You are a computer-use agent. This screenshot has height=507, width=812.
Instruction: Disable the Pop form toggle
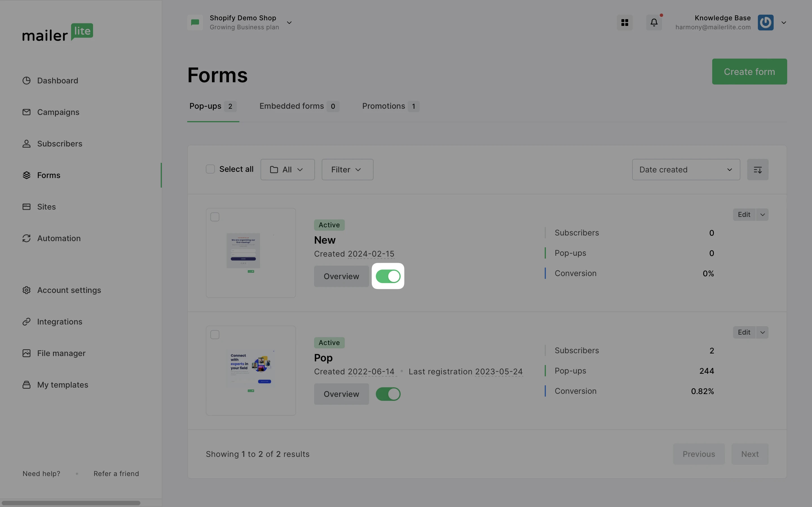[388, 394]
